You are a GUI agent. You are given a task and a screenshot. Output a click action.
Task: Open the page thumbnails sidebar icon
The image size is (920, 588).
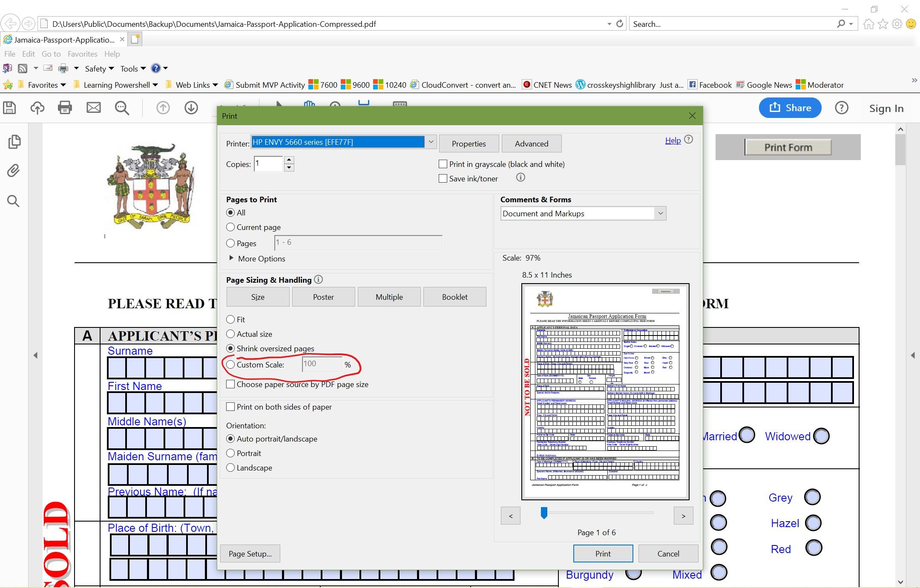(14, 142)
